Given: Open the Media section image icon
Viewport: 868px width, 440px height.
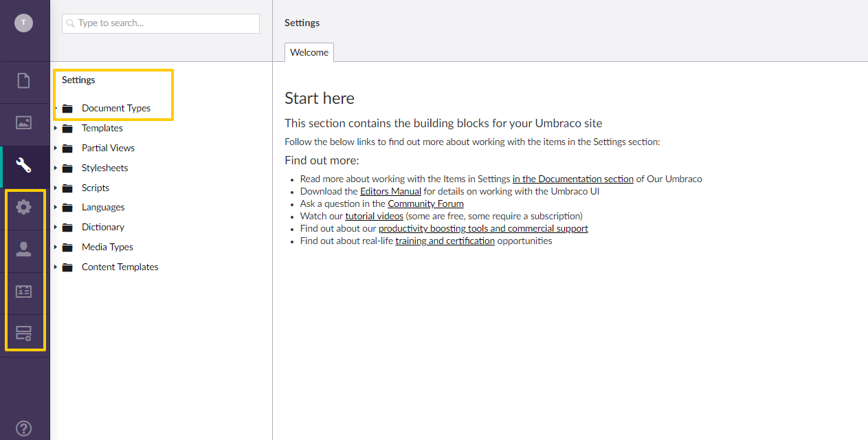Looking at the screenshot, I should point(24,123).
